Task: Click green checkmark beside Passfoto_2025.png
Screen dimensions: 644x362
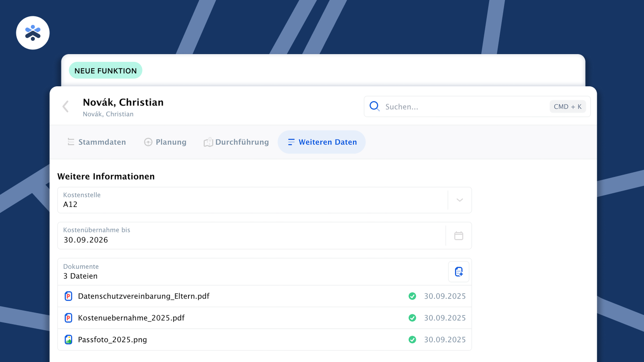Action: [x=412, y=340]
